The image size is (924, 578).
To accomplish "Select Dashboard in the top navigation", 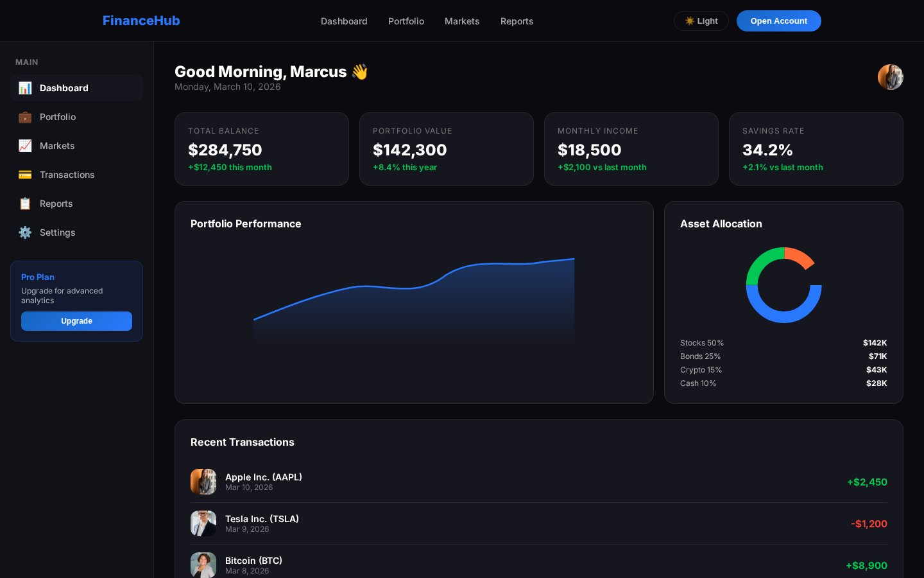I will coord(344,21).
